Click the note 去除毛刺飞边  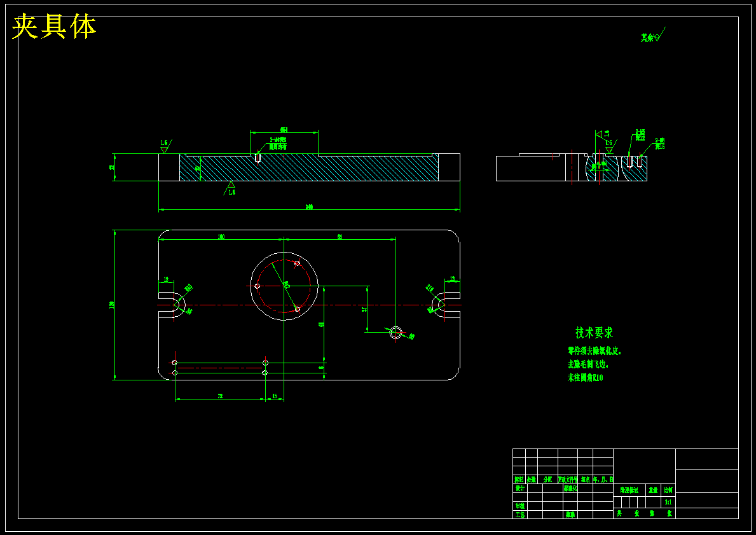(588, 365)
